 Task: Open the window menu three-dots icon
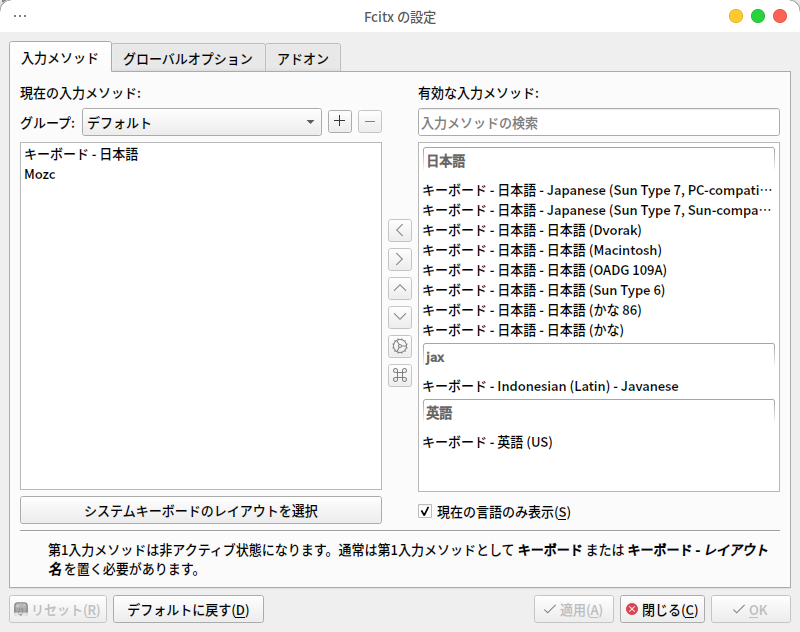[x=20, y=17]
